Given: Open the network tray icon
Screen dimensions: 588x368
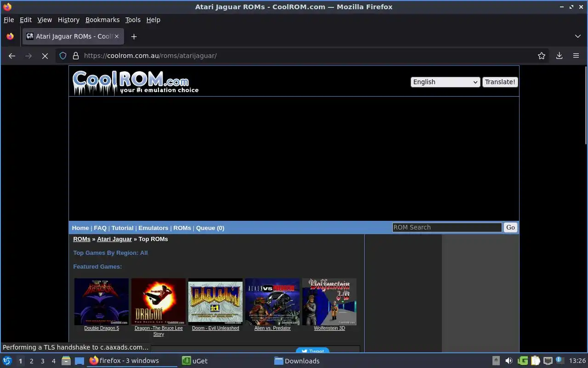Looking at the screenshot, I should [x=548, y=361].
